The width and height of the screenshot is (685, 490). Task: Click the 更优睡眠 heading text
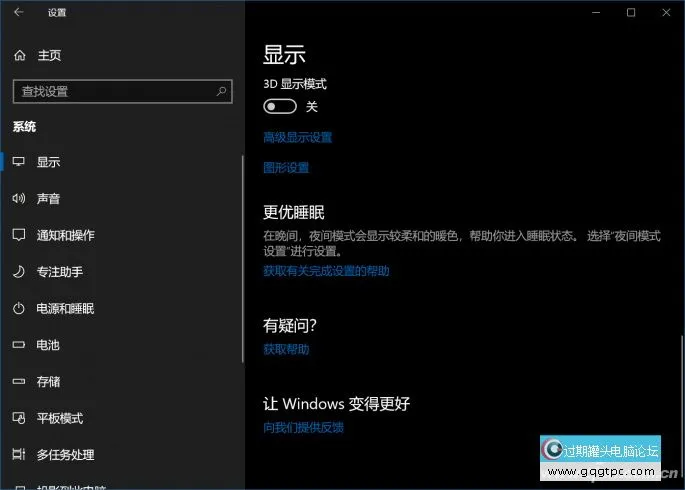[294, 212]
